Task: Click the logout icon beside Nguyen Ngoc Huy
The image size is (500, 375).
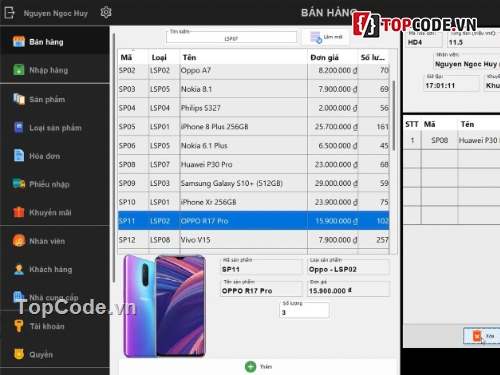Action: click(x=9, y=13)
